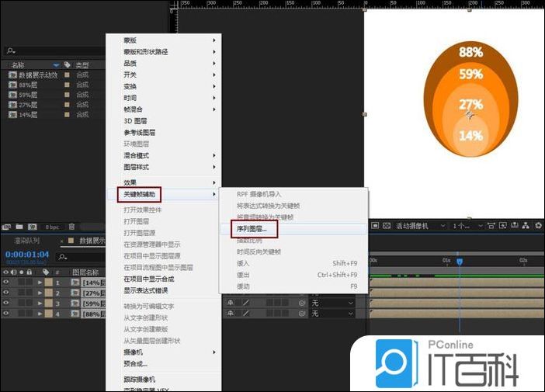
Task: Click the interpret footage icon in project panel
Action: click(x=6, y=227)
